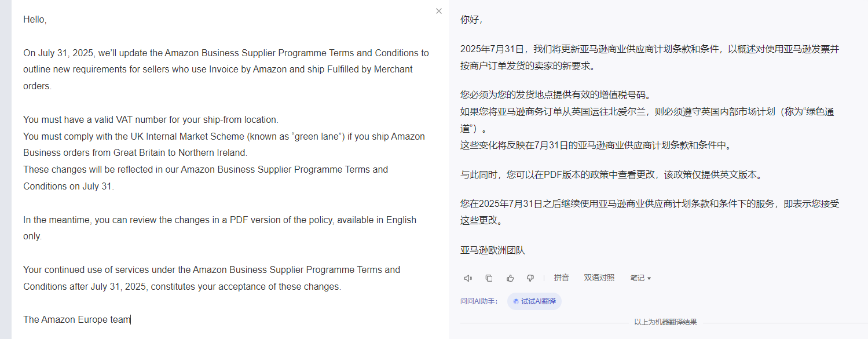This screenshot has height=339, width=868.
Task: Give the translation a thumbs up
Action: pos(510,278)
